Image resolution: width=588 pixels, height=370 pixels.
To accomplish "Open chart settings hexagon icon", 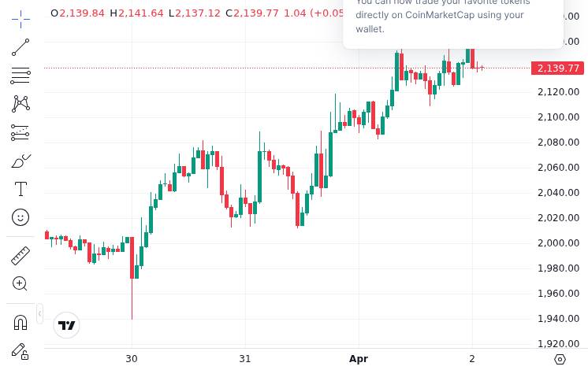I will coord(560,360).
